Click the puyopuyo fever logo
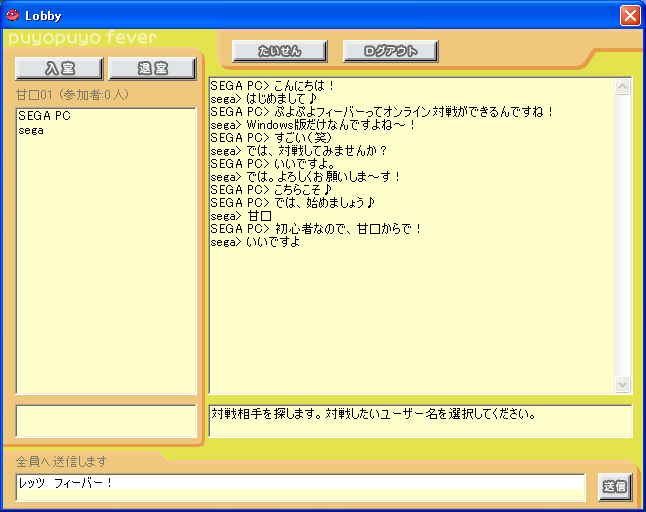646x512 pixels. (82, 38)
